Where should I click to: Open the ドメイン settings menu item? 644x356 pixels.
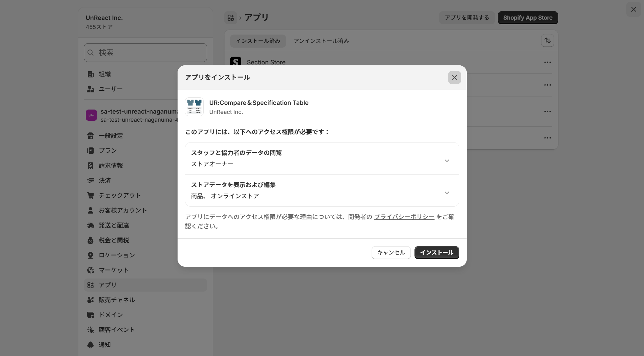pos(145,315)
